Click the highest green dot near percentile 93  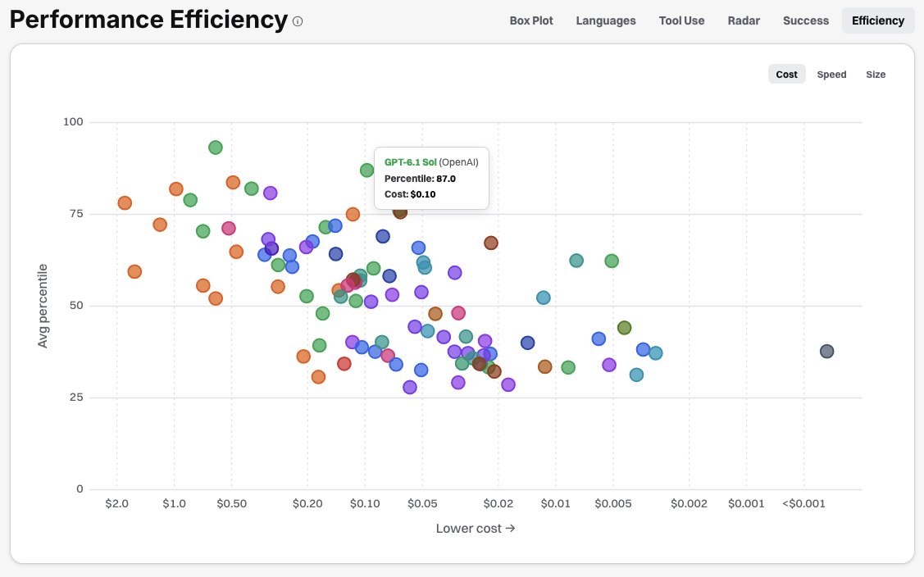point(216,148)
